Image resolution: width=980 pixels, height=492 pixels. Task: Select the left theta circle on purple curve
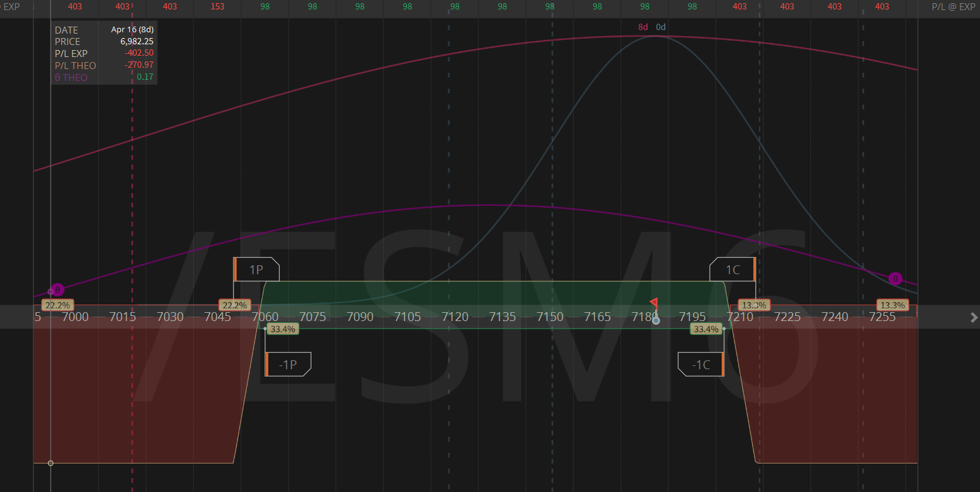tap(58, 289)
